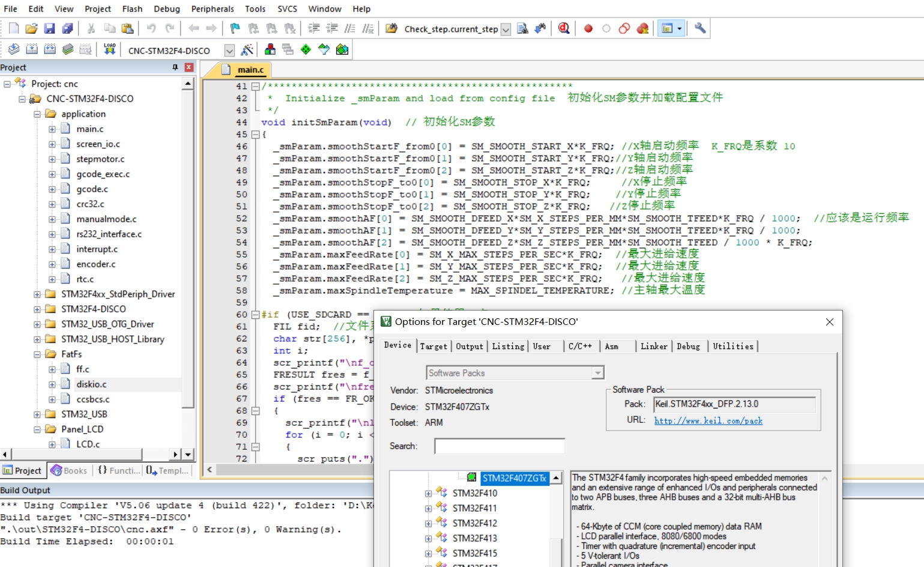Viewport: 924px width, 567px height.
Task: Click the Save All icon
Action: point(67,28)
